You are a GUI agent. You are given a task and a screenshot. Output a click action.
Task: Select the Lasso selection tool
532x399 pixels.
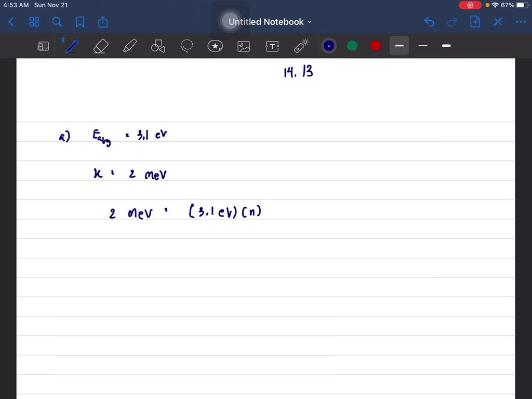coord(187,46)
